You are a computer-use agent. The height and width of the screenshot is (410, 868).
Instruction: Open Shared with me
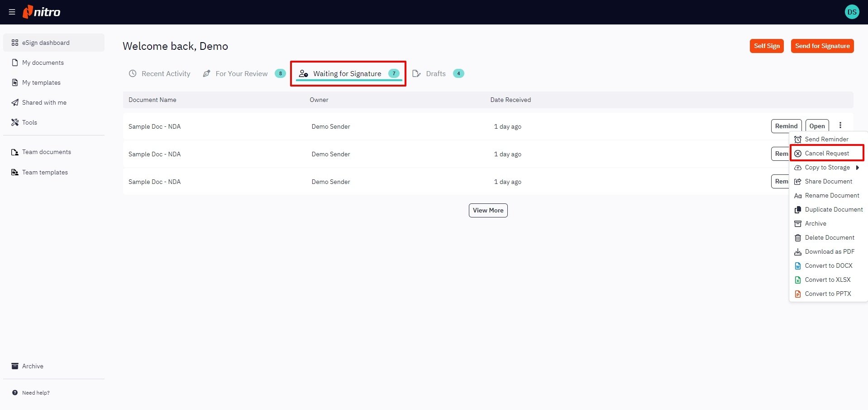(x=43, y=102)
